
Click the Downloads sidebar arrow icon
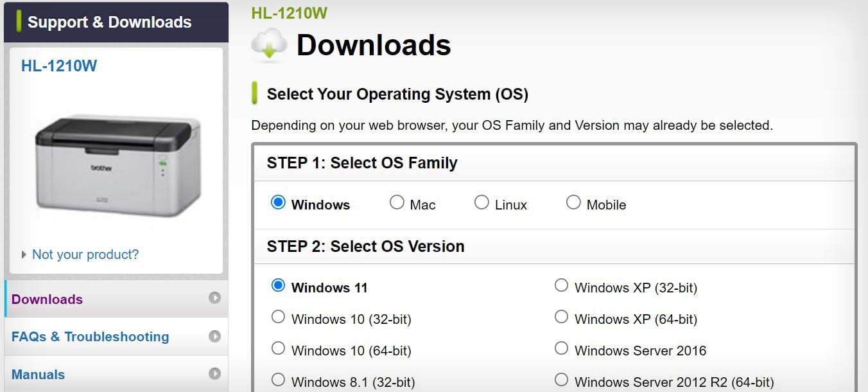(x=214, y=298)
